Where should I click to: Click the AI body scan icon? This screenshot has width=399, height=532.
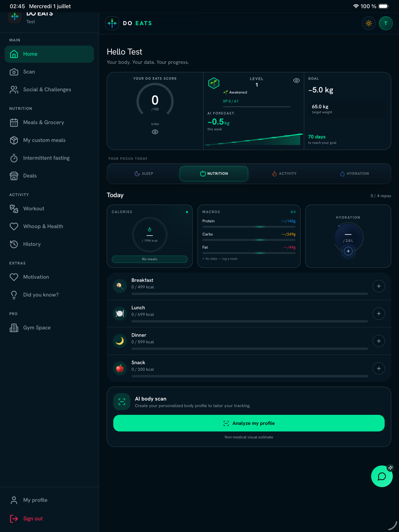tap(122, 402)
